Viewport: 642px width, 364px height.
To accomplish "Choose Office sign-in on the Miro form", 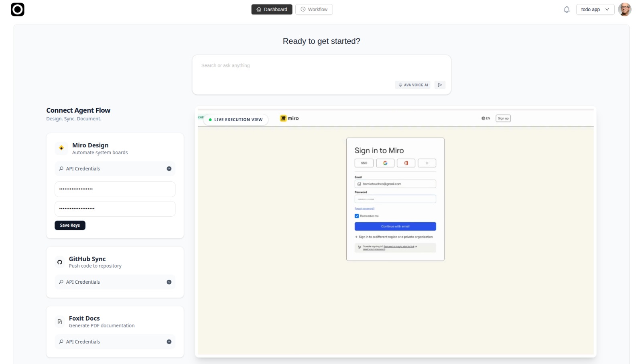I will click(x=406, y=163).
